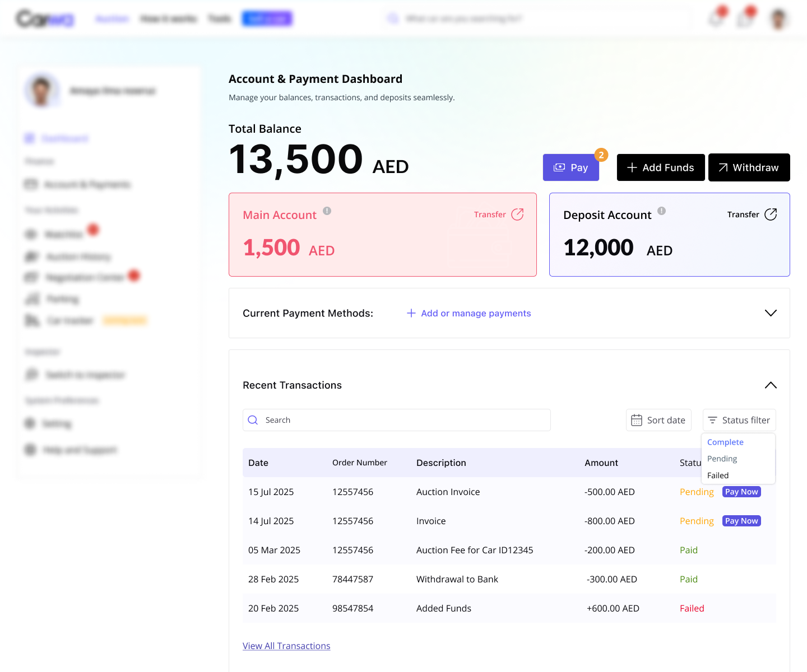
Task: Expand the Current Payment Methods section
Action: tap(771, 313)
